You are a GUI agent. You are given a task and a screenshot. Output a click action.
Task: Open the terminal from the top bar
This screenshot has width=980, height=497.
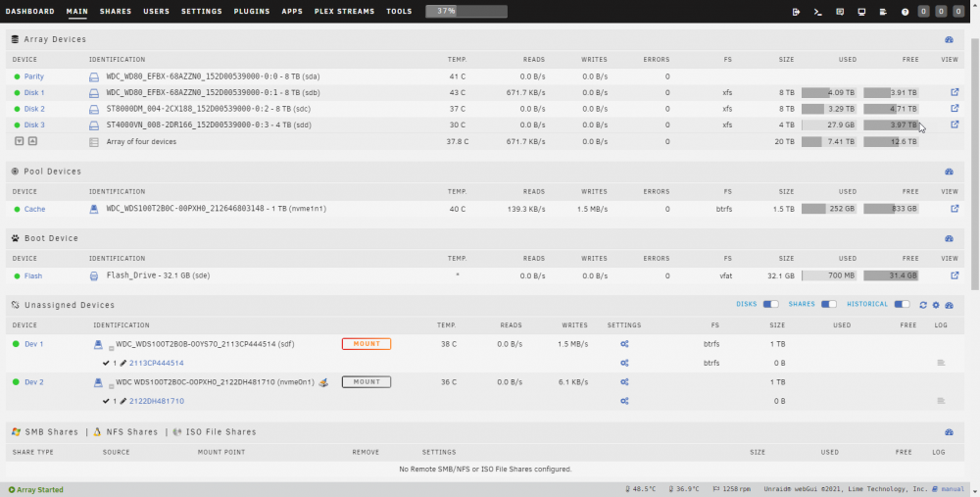(817, 11)
